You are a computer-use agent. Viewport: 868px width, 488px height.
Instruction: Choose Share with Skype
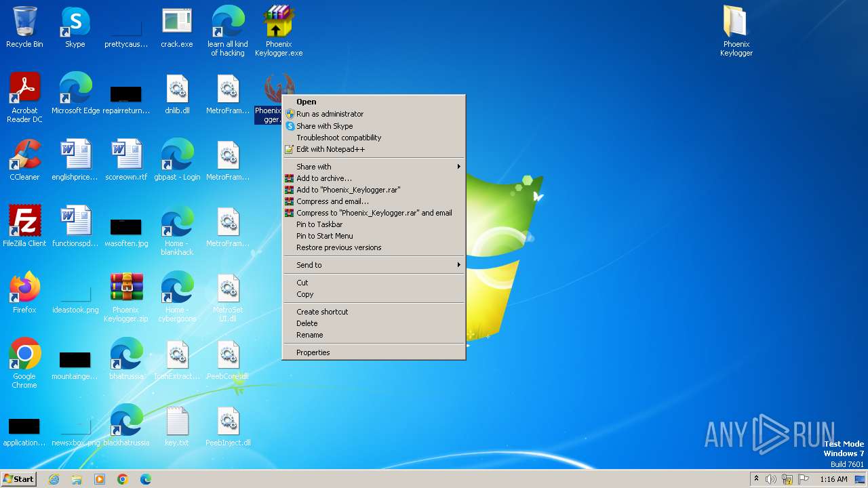374,126
